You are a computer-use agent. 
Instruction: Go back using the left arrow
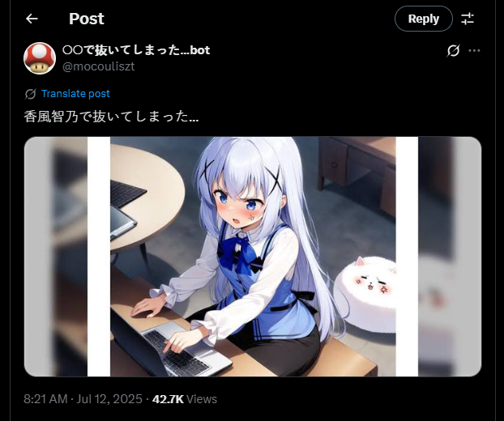[x=32, y=19]
